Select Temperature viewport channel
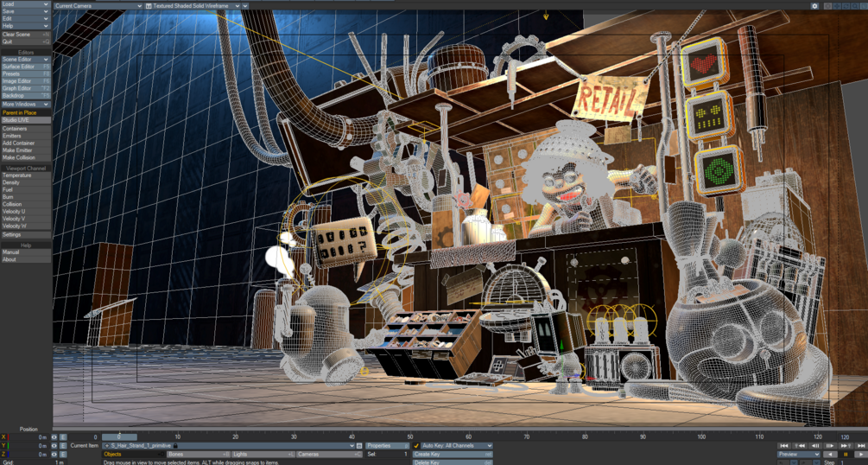 25,175
